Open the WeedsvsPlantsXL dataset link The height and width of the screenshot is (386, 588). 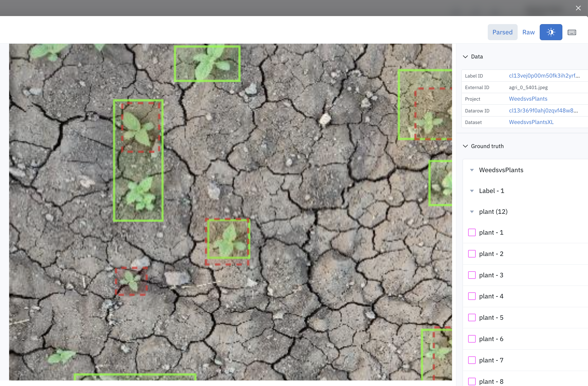point(531,122)
